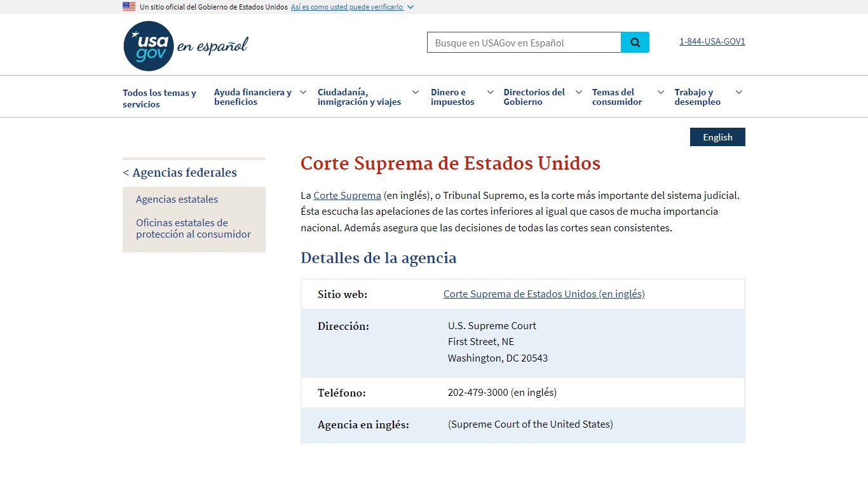Expand chevron next to Ayuda financiera y beneficios

tap(303, 92)
